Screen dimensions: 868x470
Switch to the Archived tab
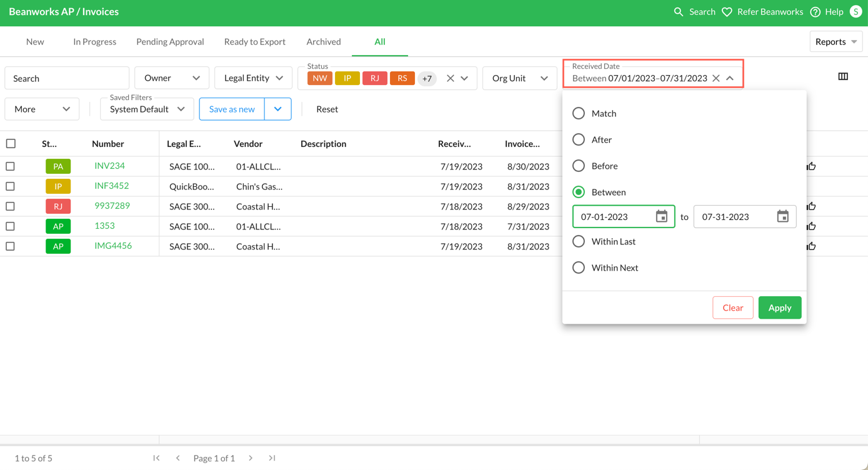pos(324,41)
